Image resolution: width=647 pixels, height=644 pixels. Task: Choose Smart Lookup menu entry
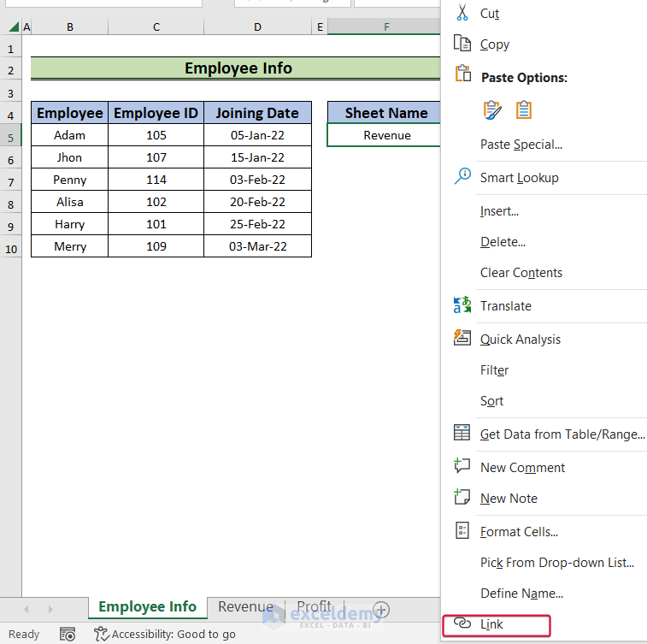519,178
